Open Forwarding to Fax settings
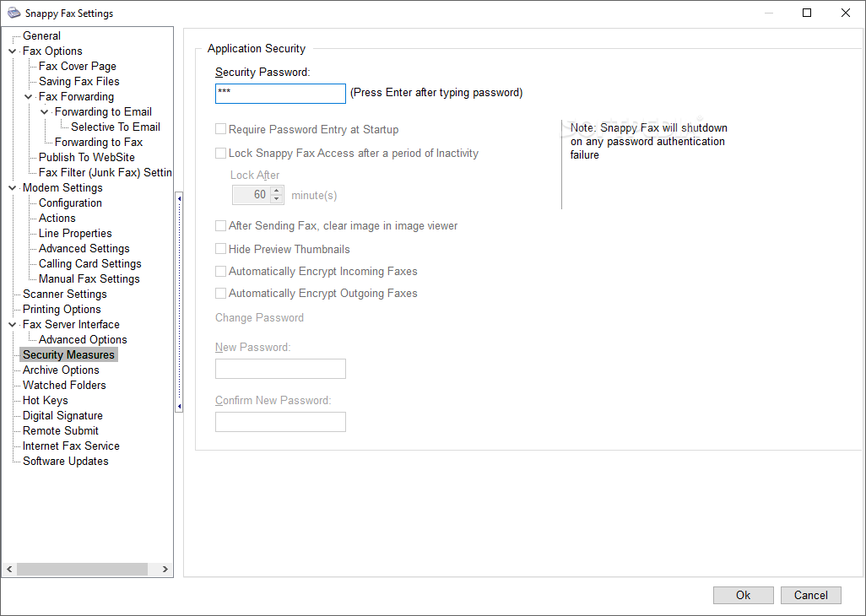 tap(99, 142)
